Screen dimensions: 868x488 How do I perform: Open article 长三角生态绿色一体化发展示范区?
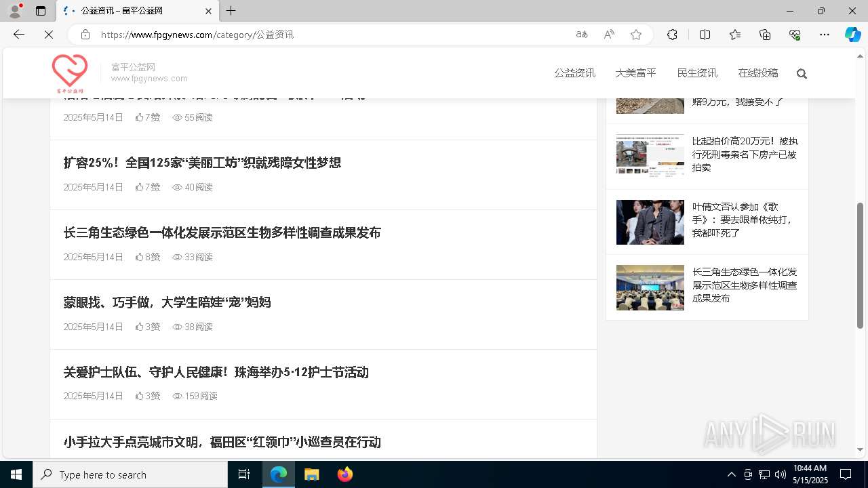[x=222, y=232]
